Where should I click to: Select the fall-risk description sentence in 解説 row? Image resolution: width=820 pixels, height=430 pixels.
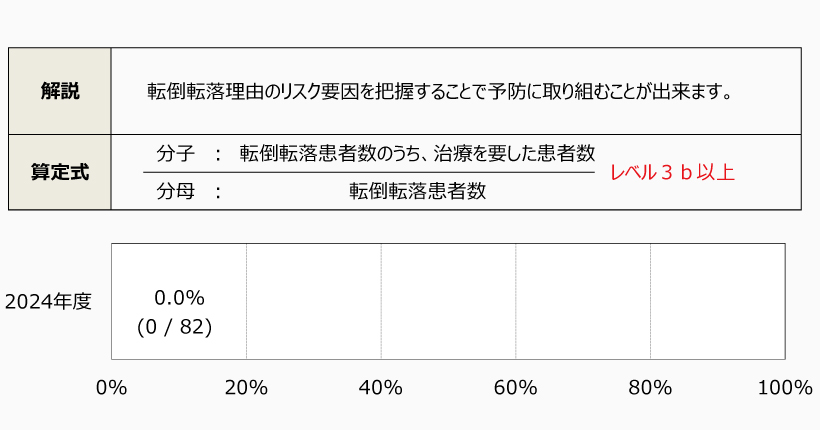[x=441, y=92]
